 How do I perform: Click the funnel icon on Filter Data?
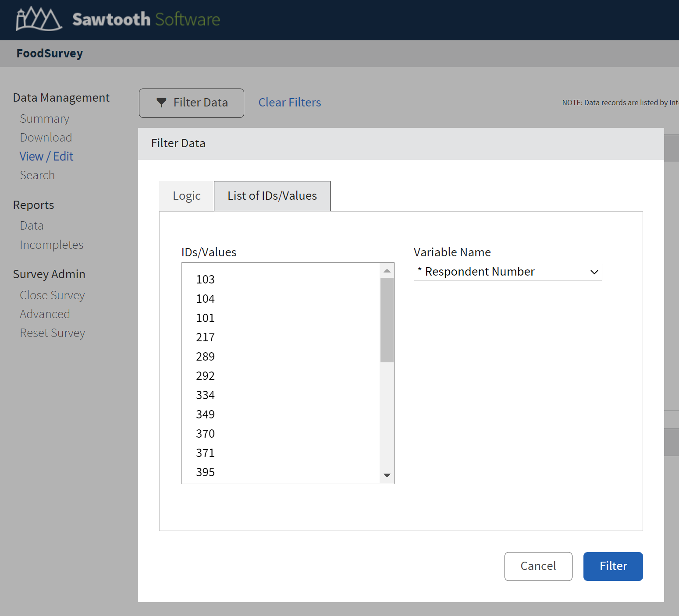161,103
